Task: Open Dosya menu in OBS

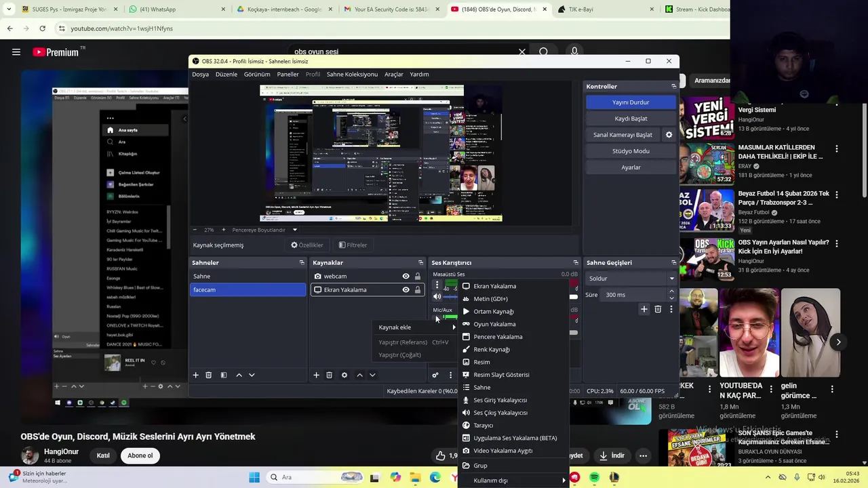Action: (x=200, y=75)
